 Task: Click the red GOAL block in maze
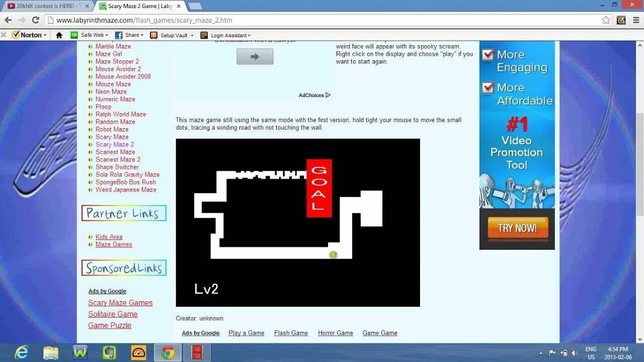click(x=319, y=188)
